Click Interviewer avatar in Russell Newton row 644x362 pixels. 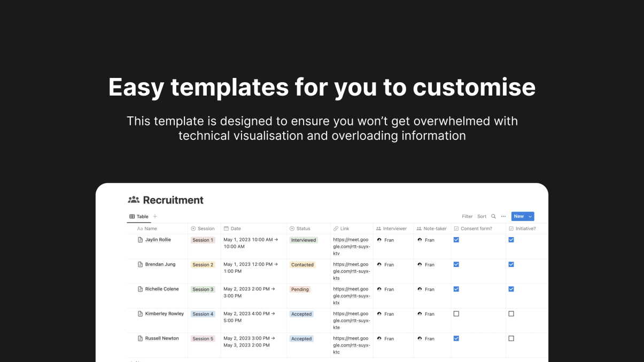point(379,338)
